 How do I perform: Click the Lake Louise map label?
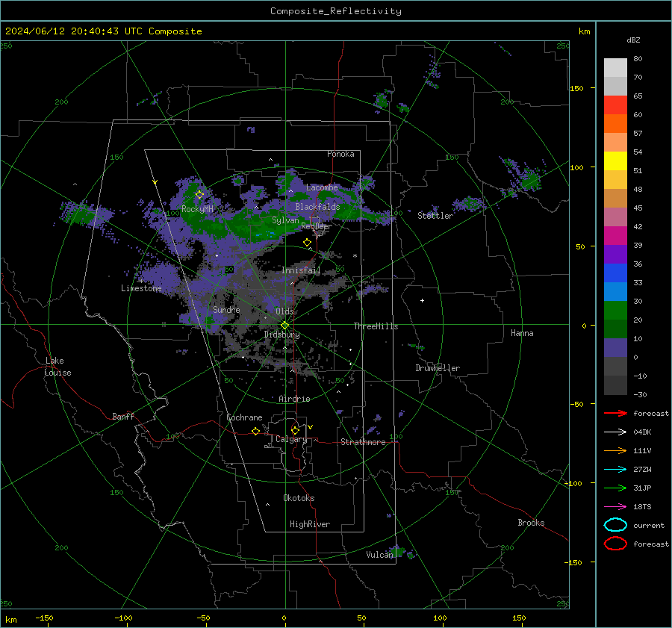coord(57,367)
